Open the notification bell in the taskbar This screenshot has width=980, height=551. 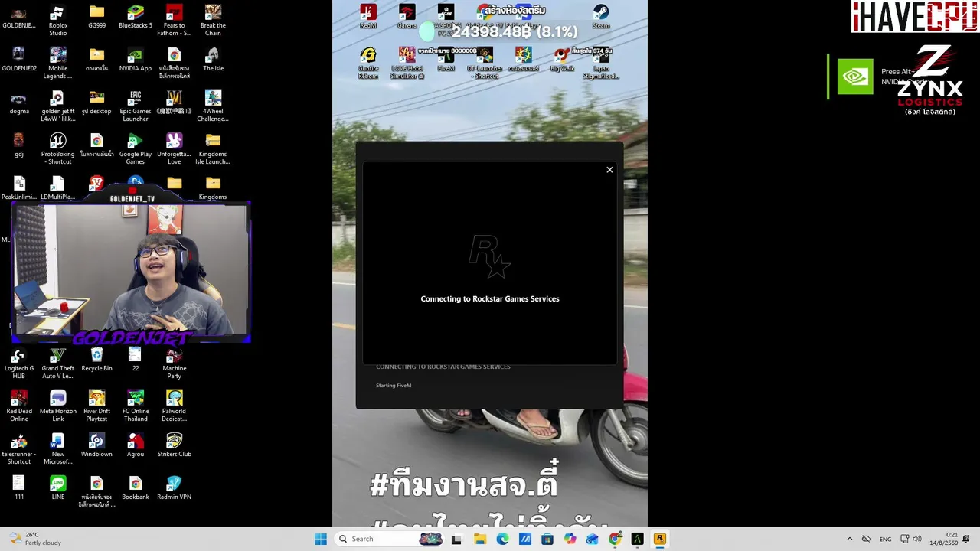point(966,539)
